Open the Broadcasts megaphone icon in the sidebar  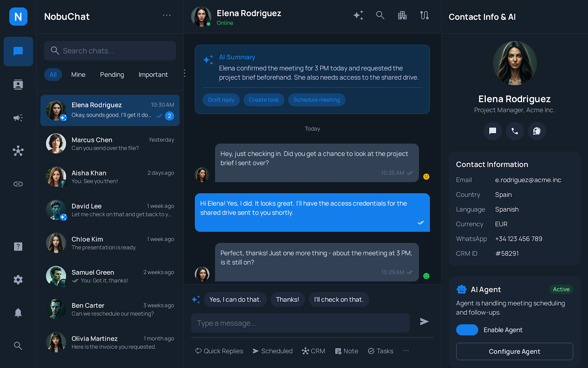[x=18, y=118]
